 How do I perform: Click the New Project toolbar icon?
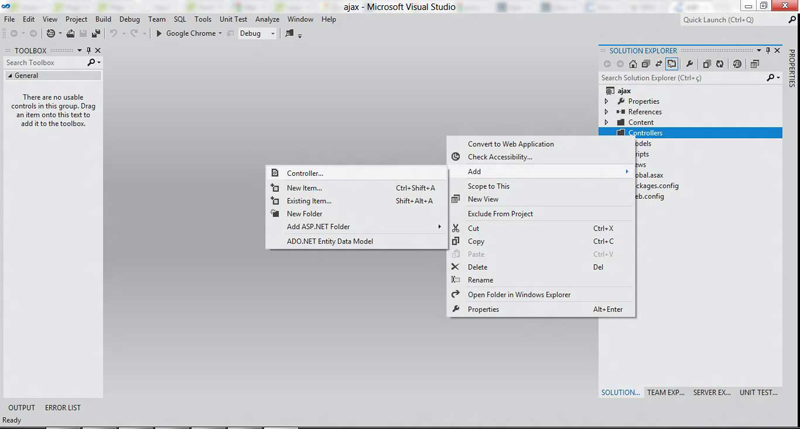point(51,34)
